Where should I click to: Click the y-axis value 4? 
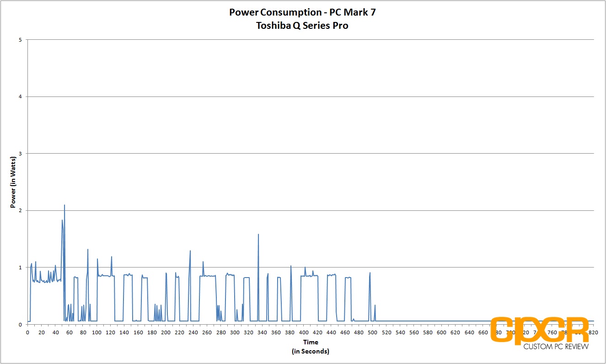coord(20,96)
